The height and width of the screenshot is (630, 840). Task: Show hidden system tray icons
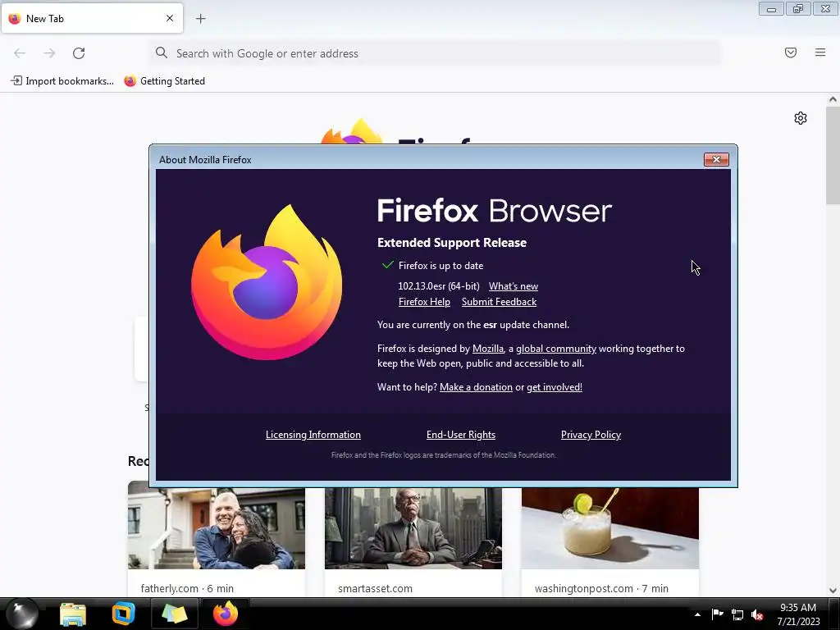697,614
